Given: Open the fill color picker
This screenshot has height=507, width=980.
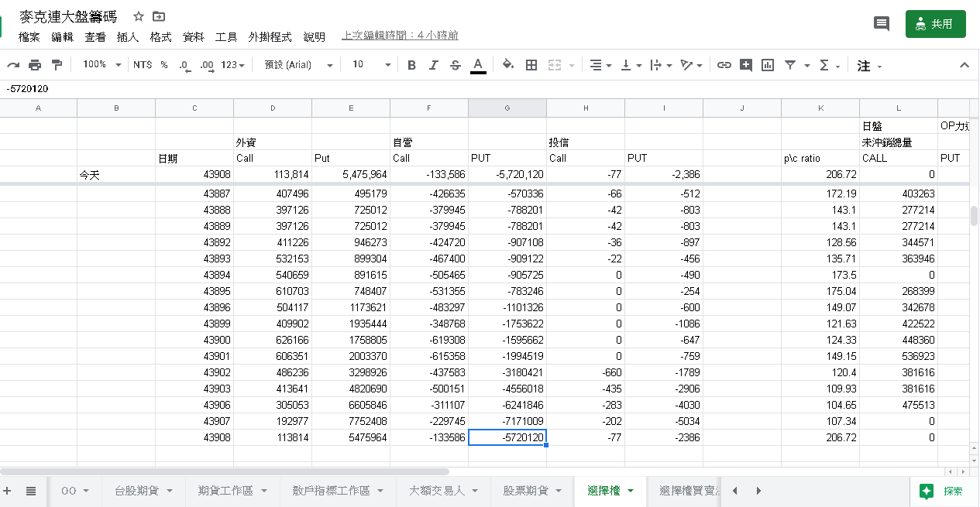Looking at the screenshot, I should coord(508,65).
